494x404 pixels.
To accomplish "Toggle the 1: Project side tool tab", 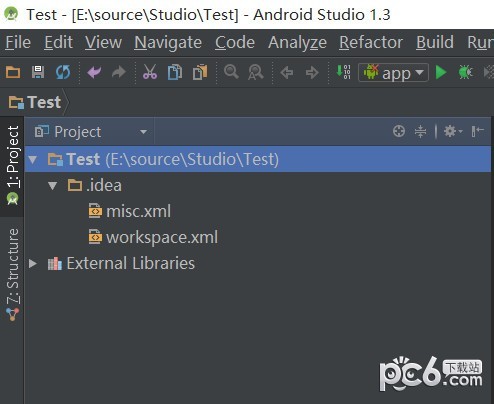I will (x=12, y=165).
